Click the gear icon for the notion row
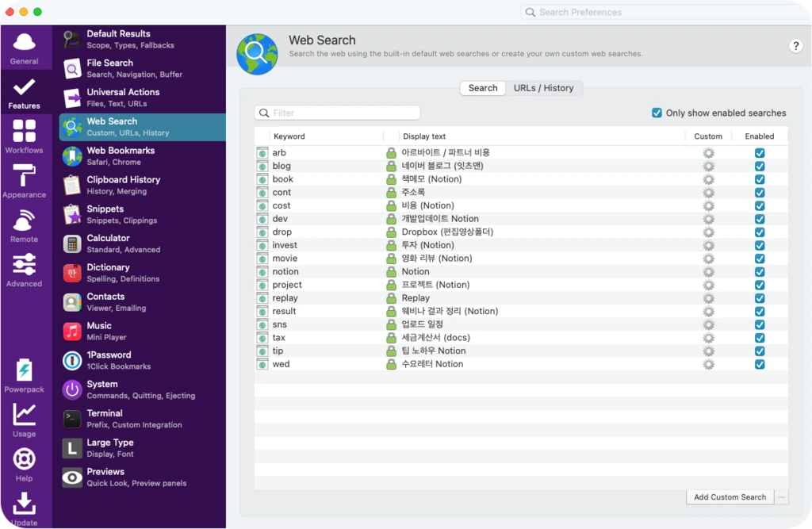Image resolution: width=812 pixels, height=529 pixels. [708, 271]
